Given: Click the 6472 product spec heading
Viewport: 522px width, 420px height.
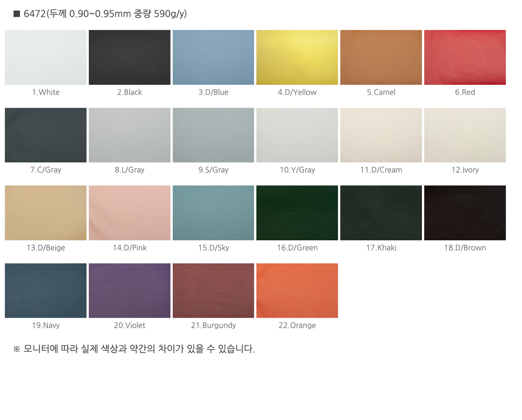Looking at the screenshot, I should coord(100,14).
